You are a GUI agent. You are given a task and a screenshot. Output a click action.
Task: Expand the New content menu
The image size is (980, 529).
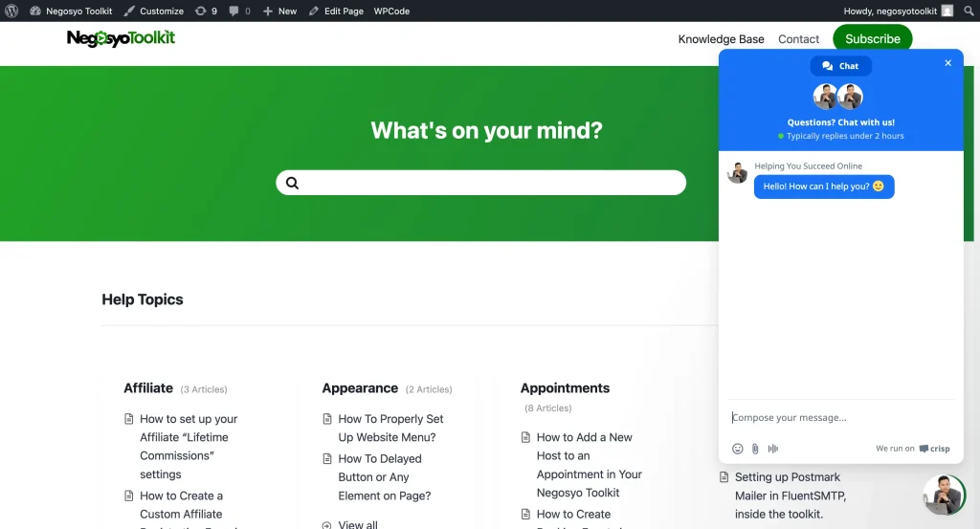point(280,11)
